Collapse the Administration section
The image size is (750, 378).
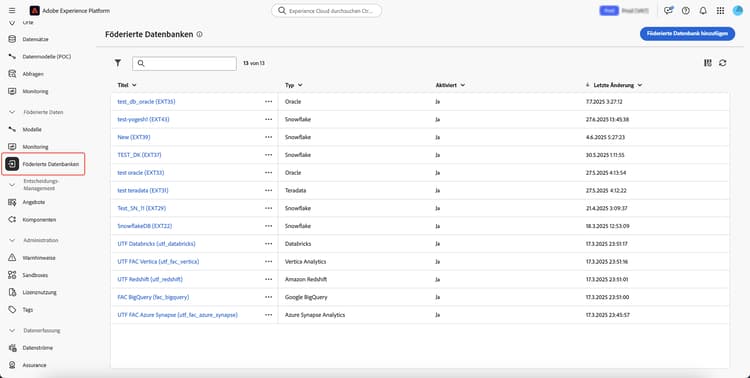12,240
